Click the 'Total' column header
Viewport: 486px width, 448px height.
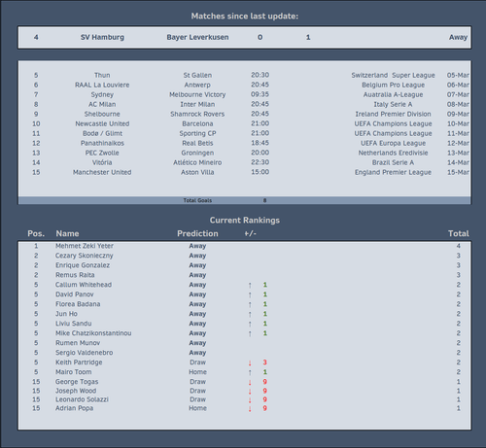pos(459,233)
